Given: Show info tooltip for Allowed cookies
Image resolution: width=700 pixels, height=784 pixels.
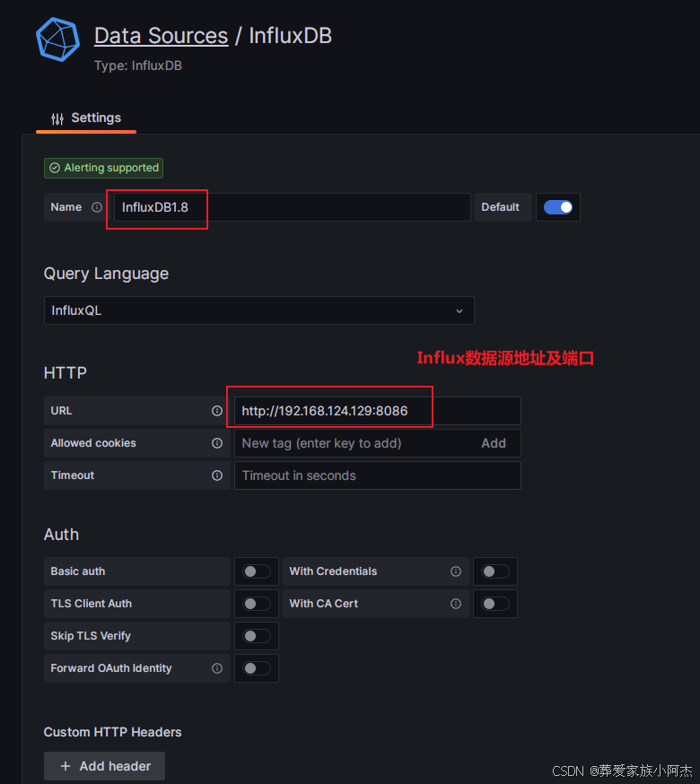Looking at the screenshot, I should [x=216, y=443].
